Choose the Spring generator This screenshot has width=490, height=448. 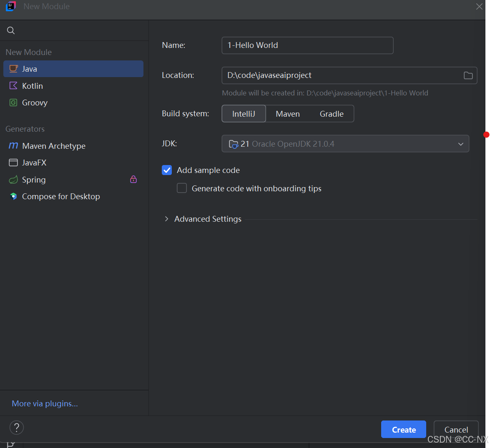click(73, 180)
